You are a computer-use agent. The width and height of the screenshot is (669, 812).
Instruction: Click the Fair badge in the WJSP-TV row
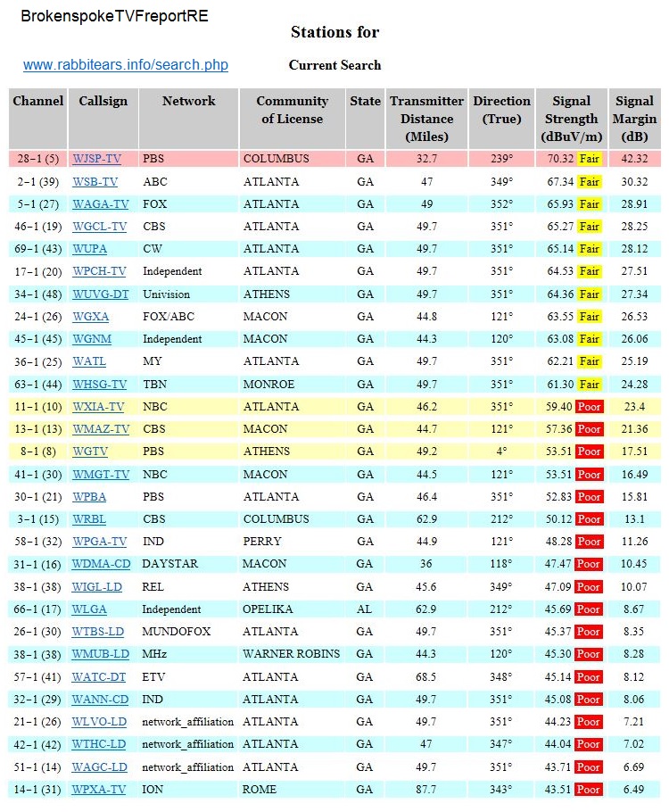point(589,159)
